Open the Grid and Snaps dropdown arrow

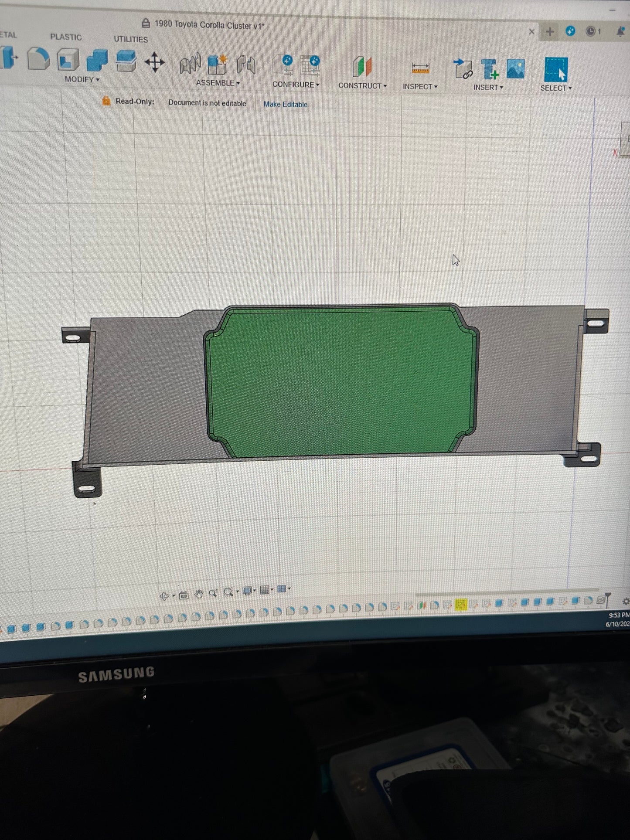coord(272,590)
